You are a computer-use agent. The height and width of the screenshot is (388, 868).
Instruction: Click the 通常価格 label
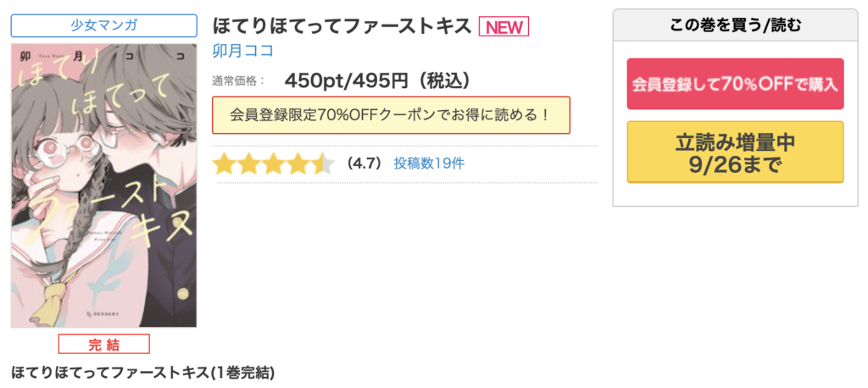[x=238, y=81]
